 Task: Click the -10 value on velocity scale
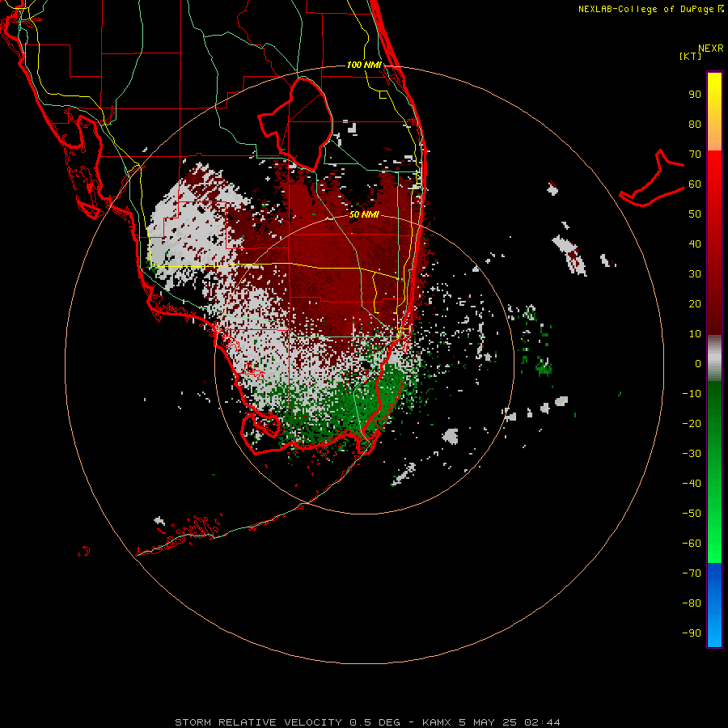[692, 394]
